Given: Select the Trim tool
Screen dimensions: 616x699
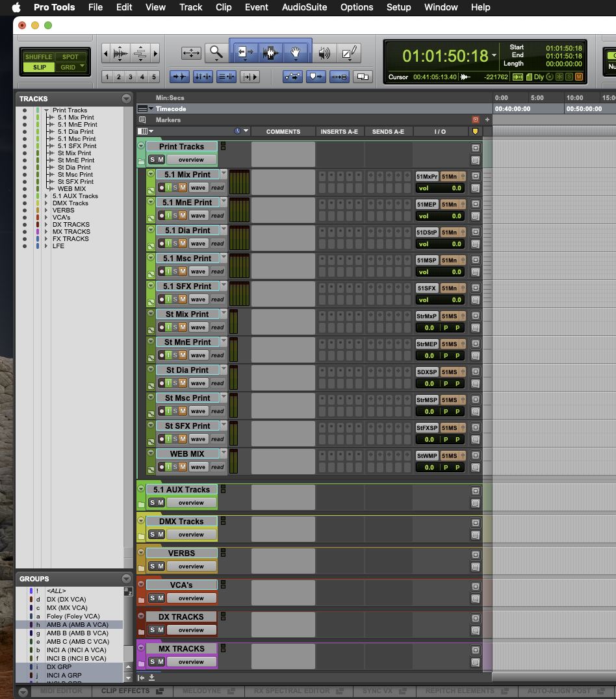Looking at the screenshot, I should [244, 53].
